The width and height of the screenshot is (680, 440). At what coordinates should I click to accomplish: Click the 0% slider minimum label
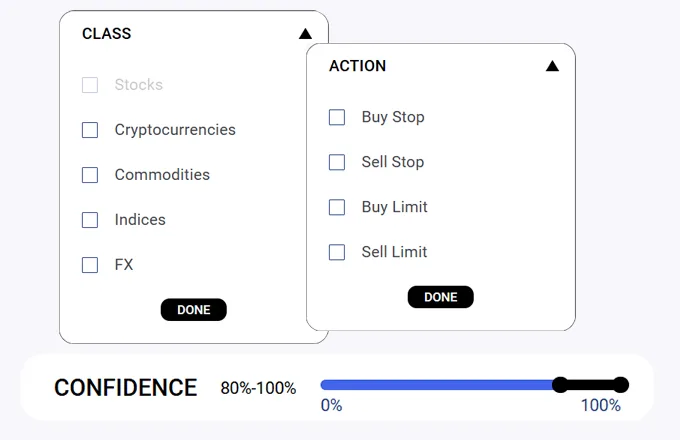point(331,405)
